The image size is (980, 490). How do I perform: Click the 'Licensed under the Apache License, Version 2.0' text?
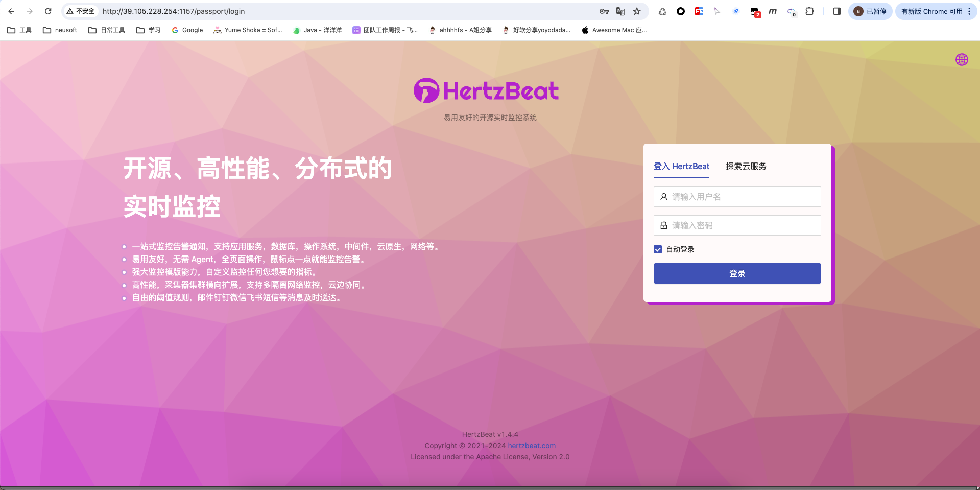pyautogui.click(x=490, y=457)
